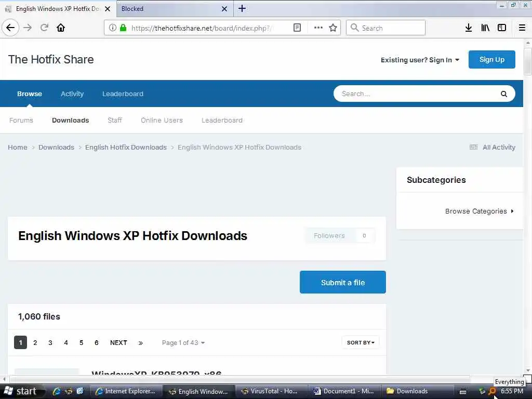Open the Activity navigation tab
Viewport: 532px width, 399px height.
click(72, 94)
